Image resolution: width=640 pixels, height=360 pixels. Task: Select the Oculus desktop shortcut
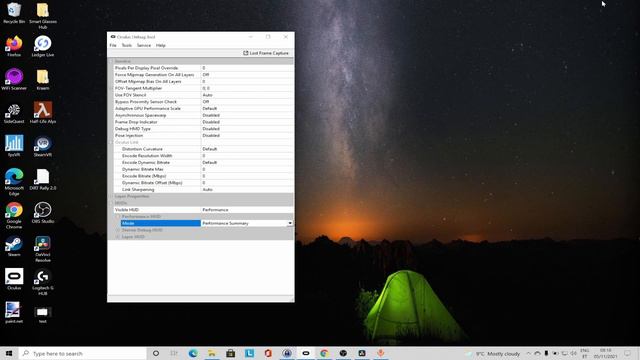(14, 279)
